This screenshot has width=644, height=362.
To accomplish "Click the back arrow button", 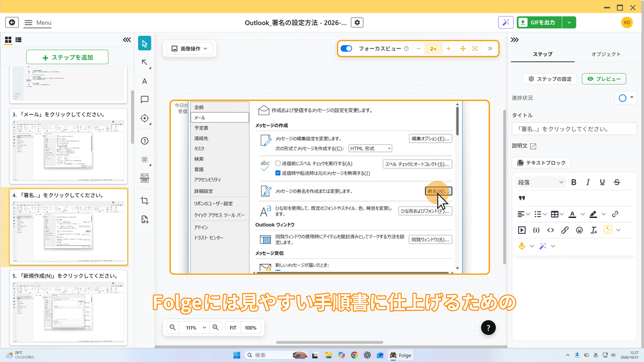I will click(x=12, y=23).
